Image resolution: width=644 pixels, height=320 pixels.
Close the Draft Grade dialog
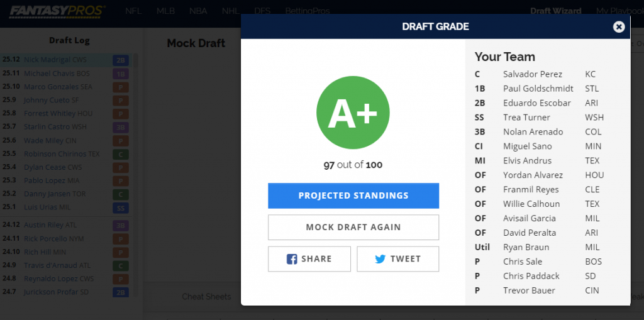tap(619, 26)
